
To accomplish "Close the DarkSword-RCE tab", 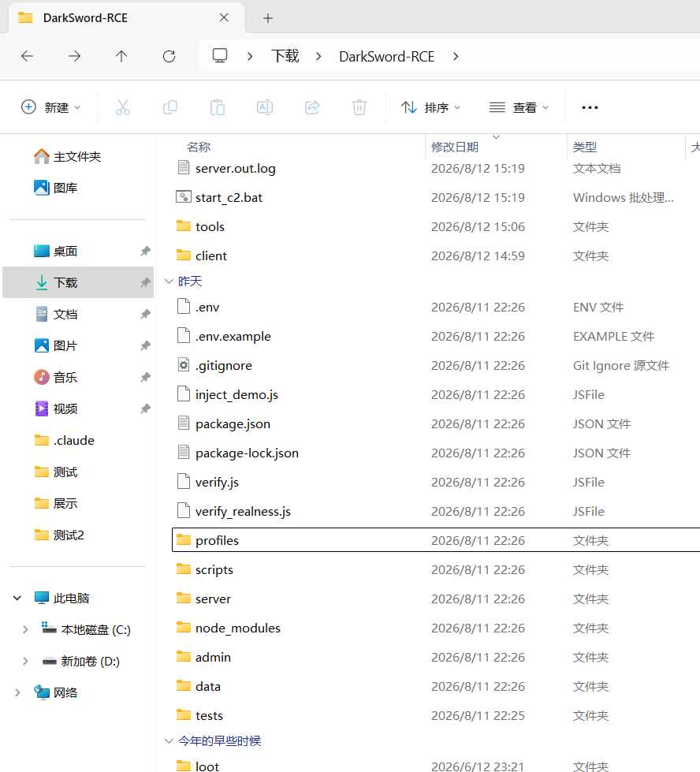I will click(224, 17).
